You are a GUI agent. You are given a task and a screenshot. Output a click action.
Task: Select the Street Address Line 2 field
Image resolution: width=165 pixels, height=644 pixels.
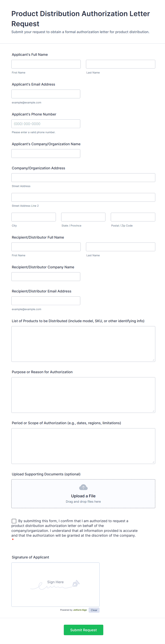tap(83, 197)
